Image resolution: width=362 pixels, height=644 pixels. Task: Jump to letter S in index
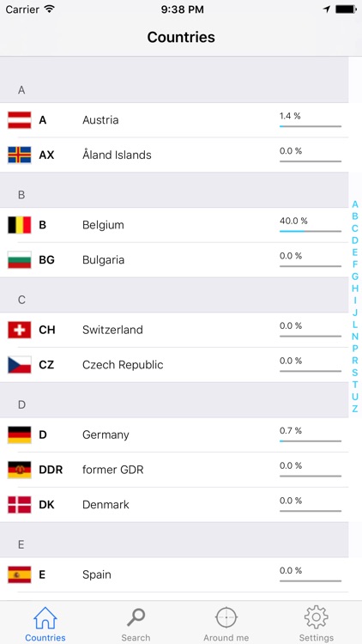[355, 373]
